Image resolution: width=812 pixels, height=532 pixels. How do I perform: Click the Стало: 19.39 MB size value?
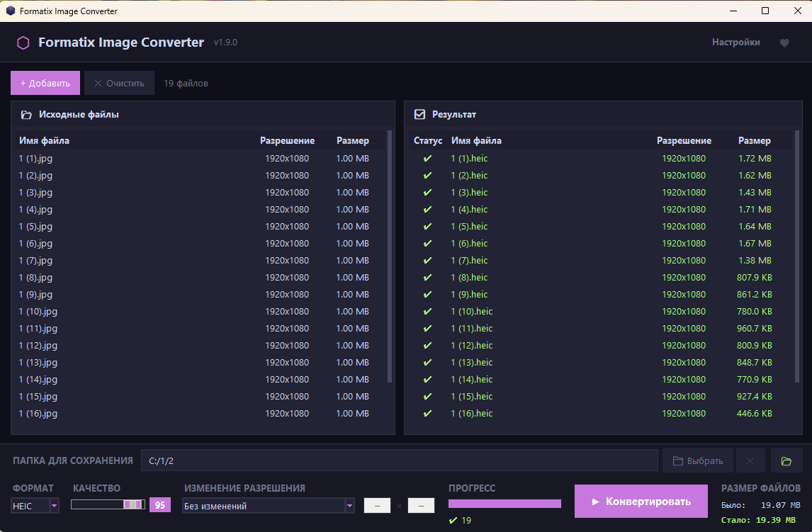tap(758, 520)
